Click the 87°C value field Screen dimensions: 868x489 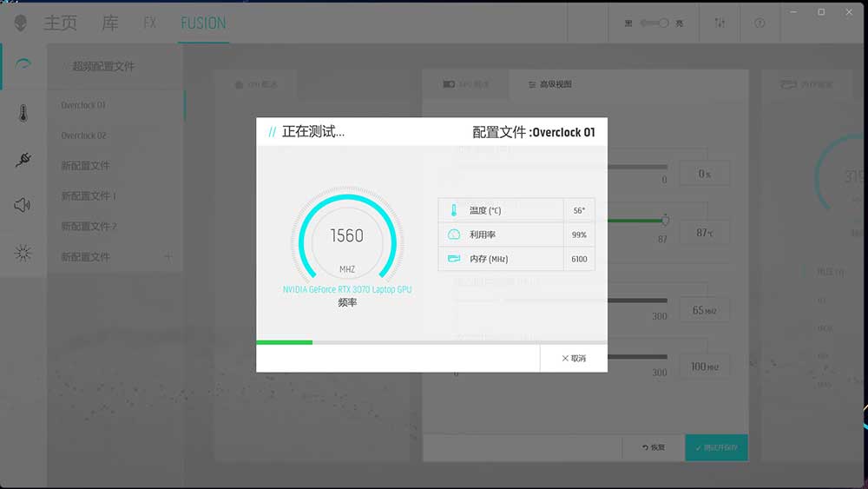pyautogui.click(x=704, y=233)
